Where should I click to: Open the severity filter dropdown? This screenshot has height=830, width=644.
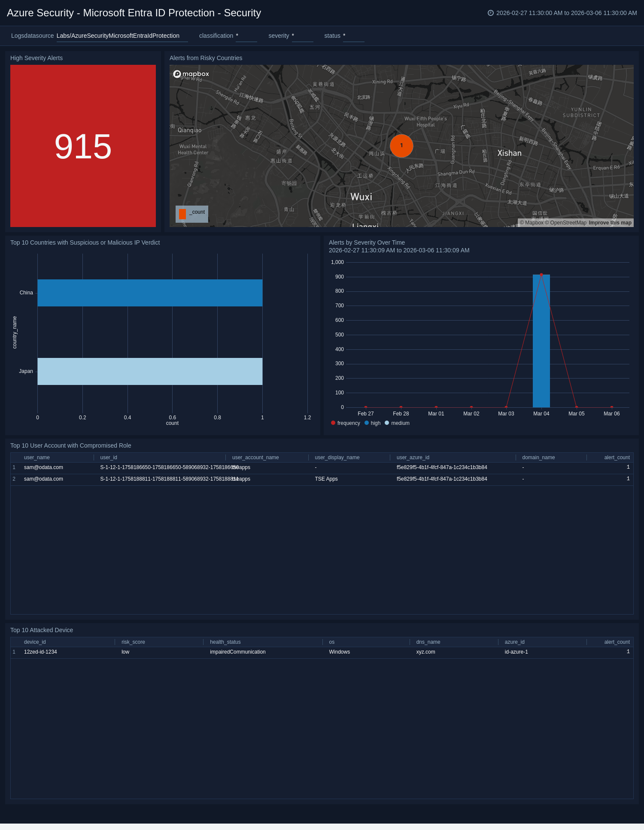tap(302, 36)
